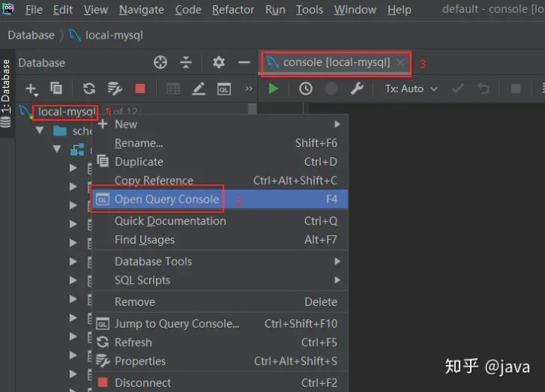Screen dimensions: 545x392
Task: Open the Code menu
Action: 188,10
